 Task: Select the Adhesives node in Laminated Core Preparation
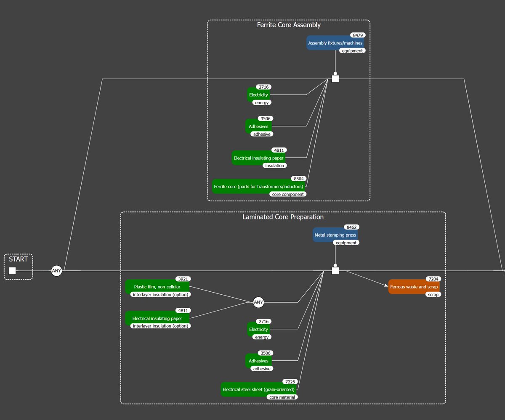point(258,361)
